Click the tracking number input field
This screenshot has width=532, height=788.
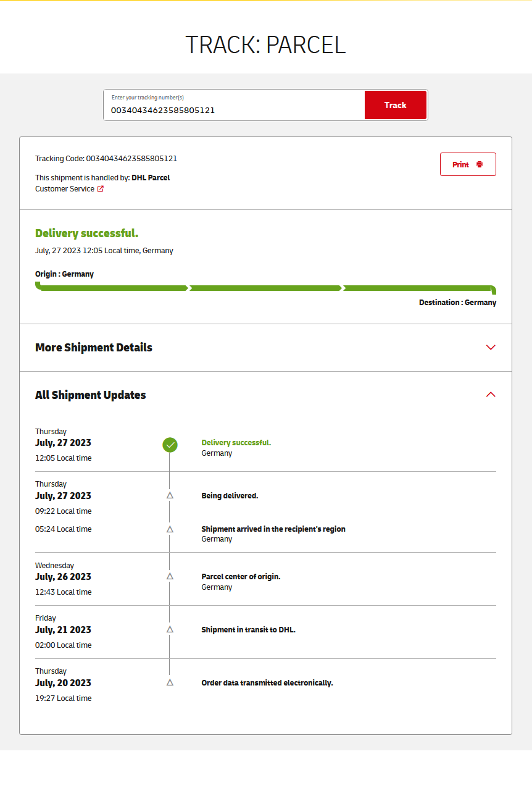(235, 109)
